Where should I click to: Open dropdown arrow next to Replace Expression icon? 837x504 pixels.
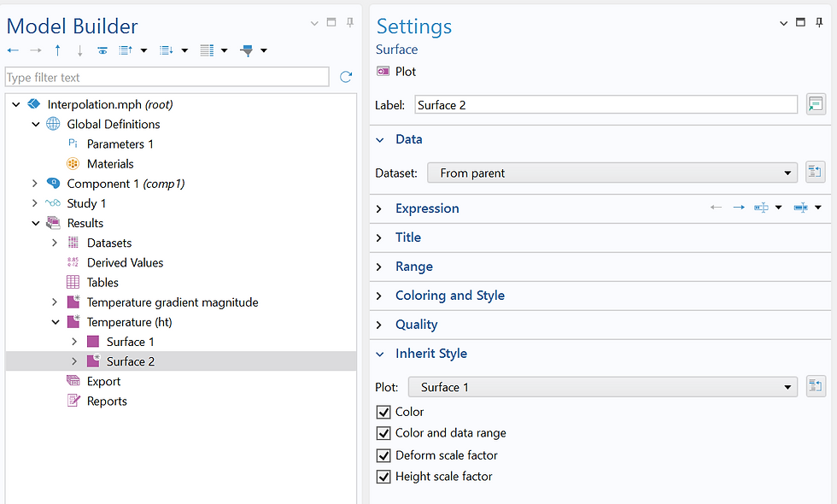[x=778, y=207]
